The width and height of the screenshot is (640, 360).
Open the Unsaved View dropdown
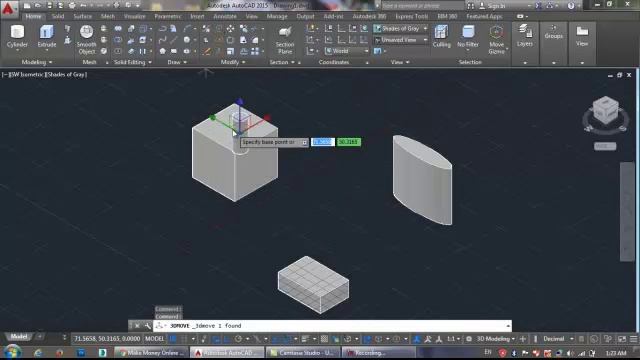coord(400,40)
